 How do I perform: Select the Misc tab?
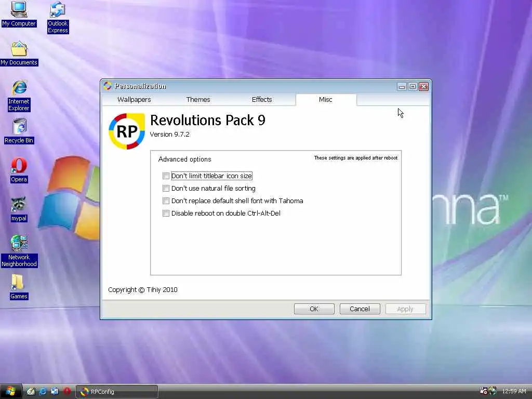click(326, 99)
